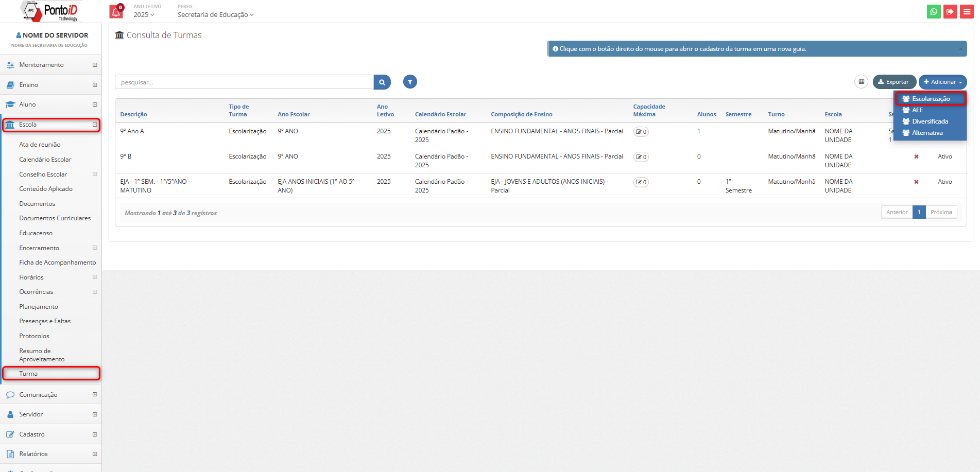Screen dimensions: 980x472
Task: Open the notification bell icon
Action: coord(116,11)
